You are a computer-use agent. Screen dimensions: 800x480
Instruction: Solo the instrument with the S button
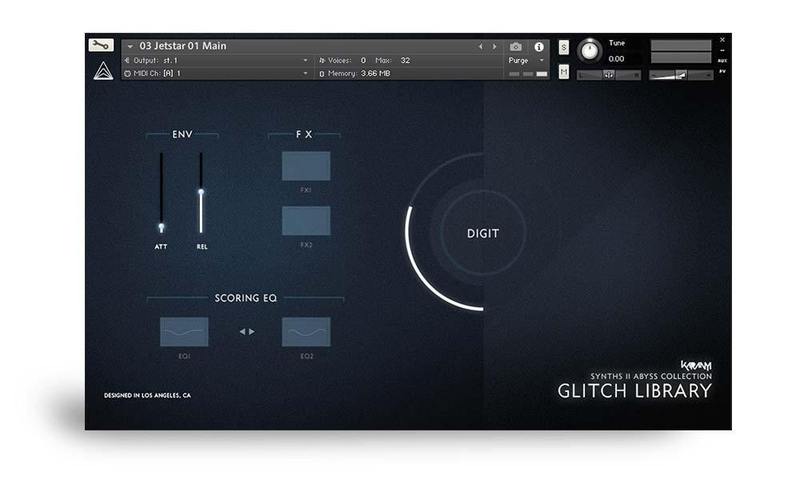(x=563, y=47)
